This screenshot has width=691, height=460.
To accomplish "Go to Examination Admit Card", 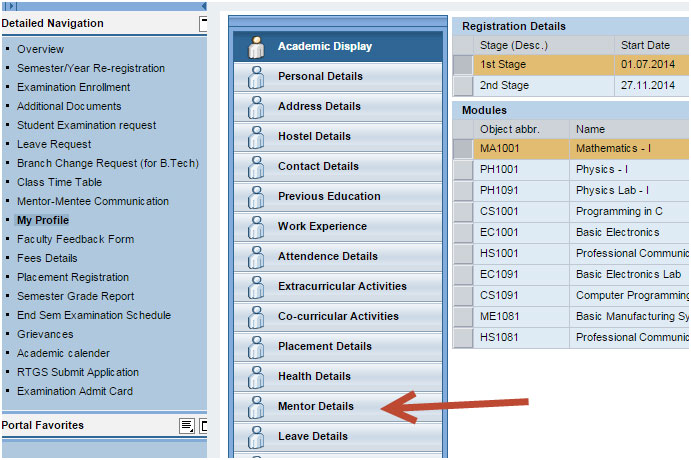I will (74, 391).
